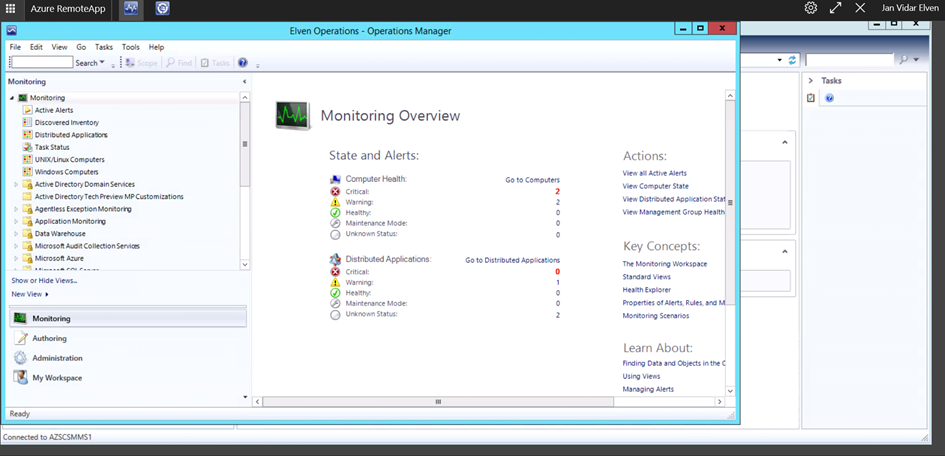The width and height of the screenshot is (945, 456).
Task: Open the Tasks menu
Action: coord(104,47)
